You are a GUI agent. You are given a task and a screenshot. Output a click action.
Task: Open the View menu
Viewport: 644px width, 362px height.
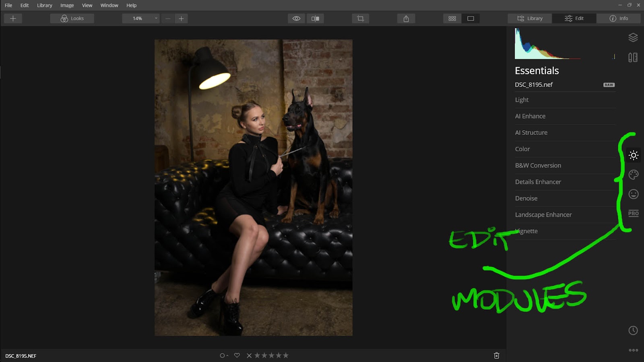coord(87,5)
